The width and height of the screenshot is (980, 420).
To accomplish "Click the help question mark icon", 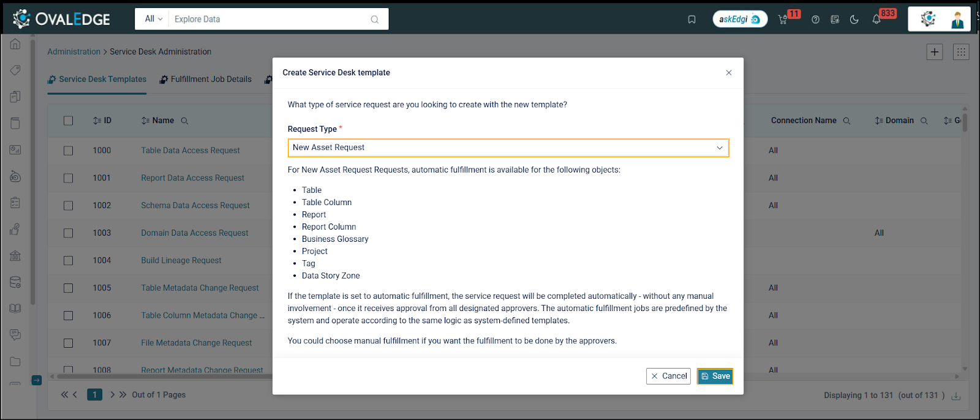I will pos(815,20).
